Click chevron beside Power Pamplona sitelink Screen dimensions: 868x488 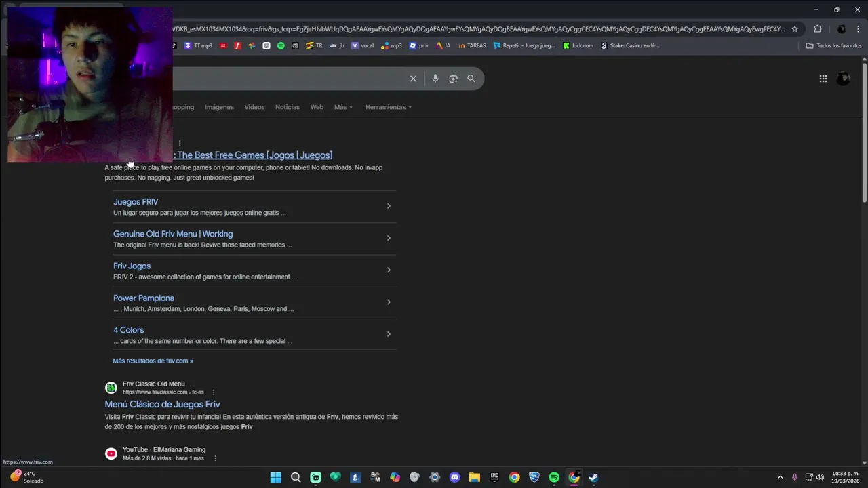coord(389,302)
